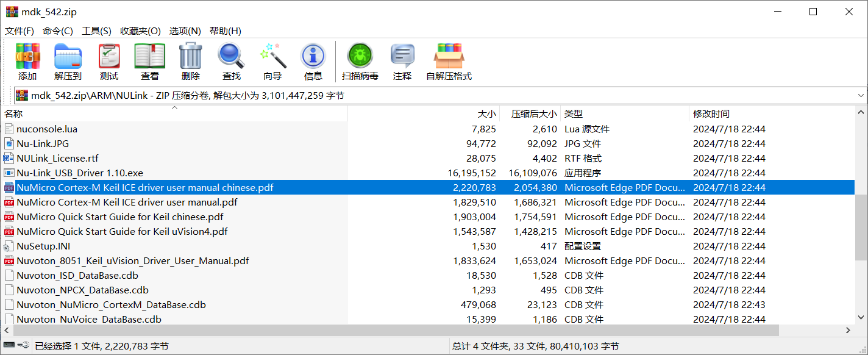
Task: Click PDF icon of NuMicro Cortex-M Keil ICE driver user manual.pdf
Action: tap(9, 202)
